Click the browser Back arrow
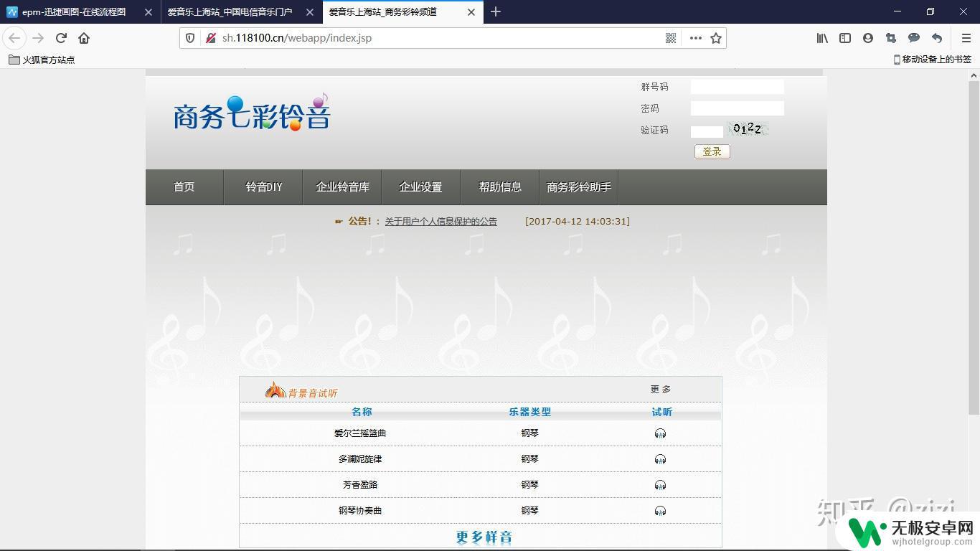Screen dimensions: 980x551 pos(14,38)
